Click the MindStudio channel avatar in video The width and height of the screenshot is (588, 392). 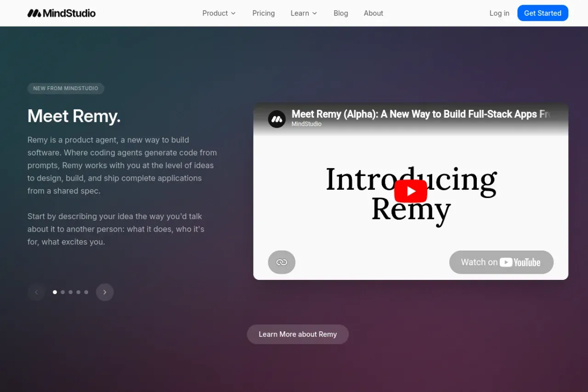click(x=277, y=119)
